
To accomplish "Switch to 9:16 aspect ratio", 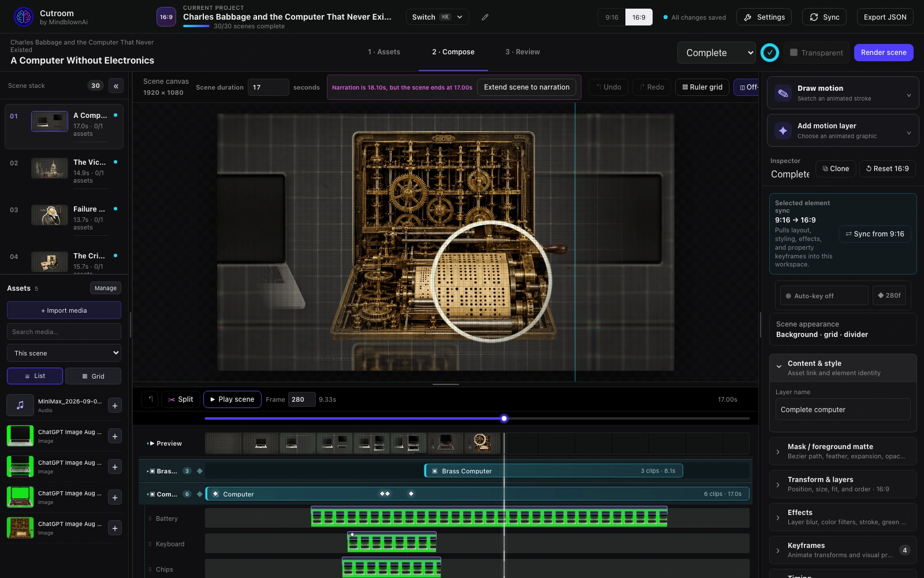I will [x=612, y=17].
